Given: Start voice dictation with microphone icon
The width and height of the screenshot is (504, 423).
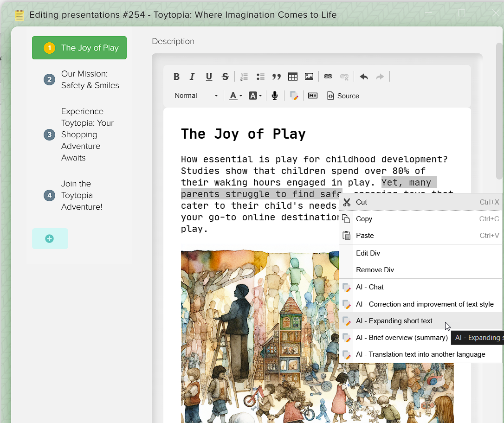Looking at the screenshot, I should [275, 96].
